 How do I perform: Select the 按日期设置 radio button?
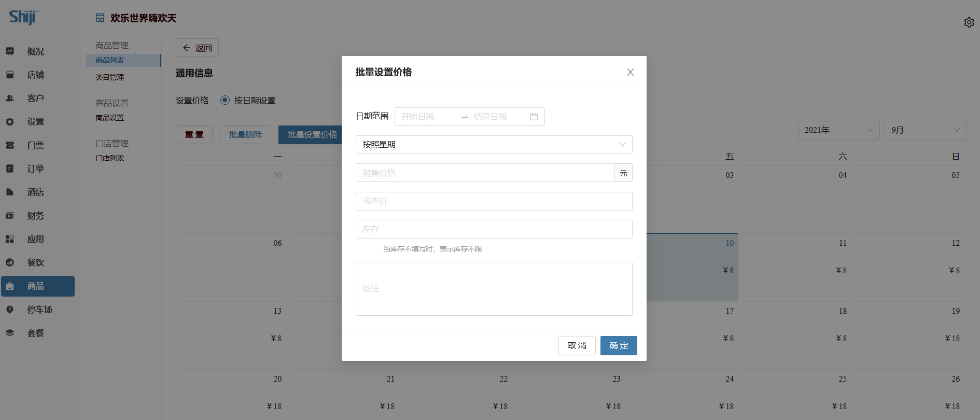pyautogui.click(x=225, y=100)
